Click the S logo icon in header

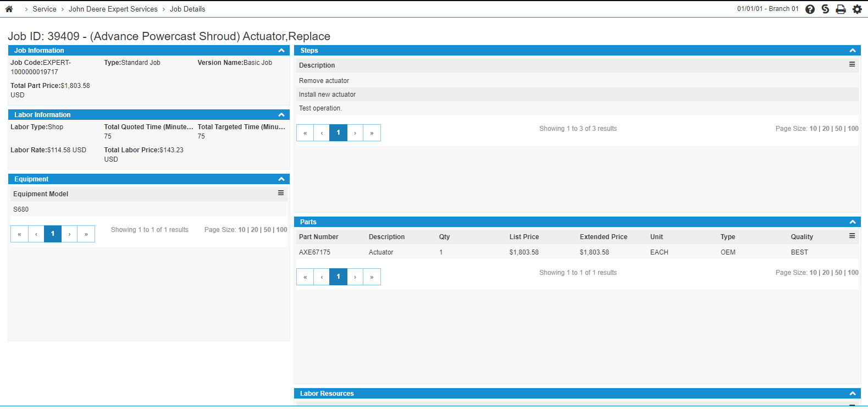coord(825,9)
